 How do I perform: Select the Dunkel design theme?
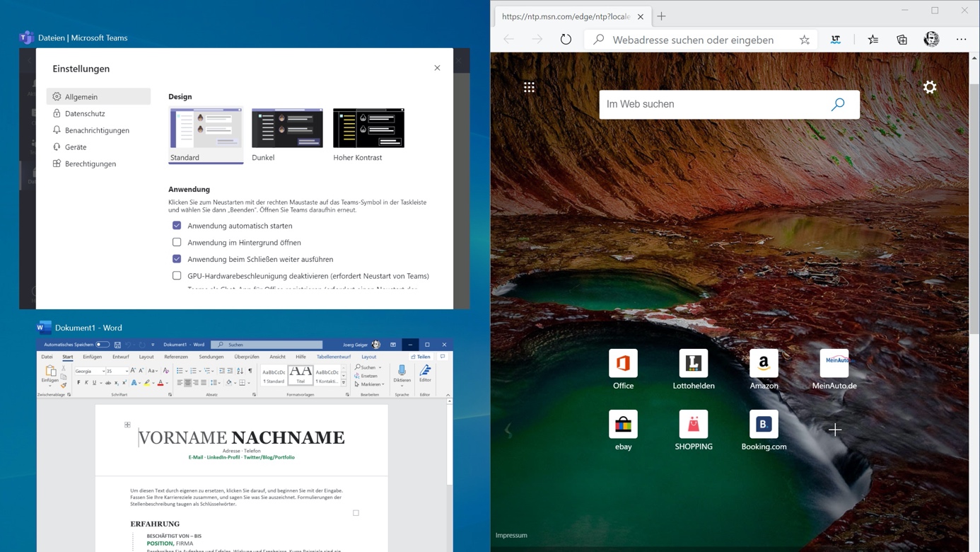click(287, 135)
